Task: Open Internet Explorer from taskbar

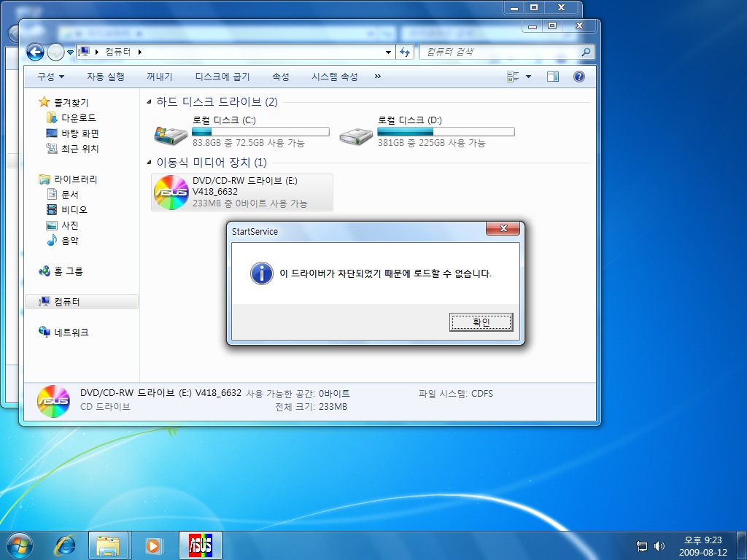Action: 65,545
